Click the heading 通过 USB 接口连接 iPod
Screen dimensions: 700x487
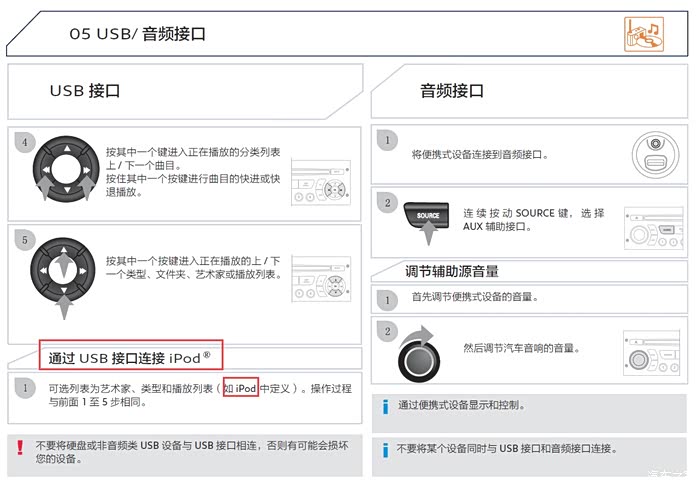coord(129,358)
